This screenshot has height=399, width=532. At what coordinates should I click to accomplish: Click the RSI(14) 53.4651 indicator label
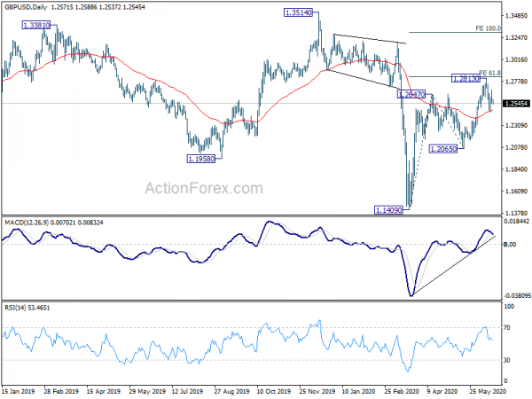(x=27, y=308)
